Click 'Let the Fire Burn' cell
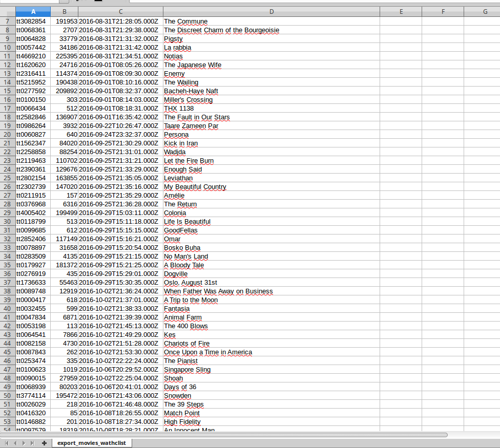This screenshot has height=448, width=500. pyautogui.click(x=272, y=161)
